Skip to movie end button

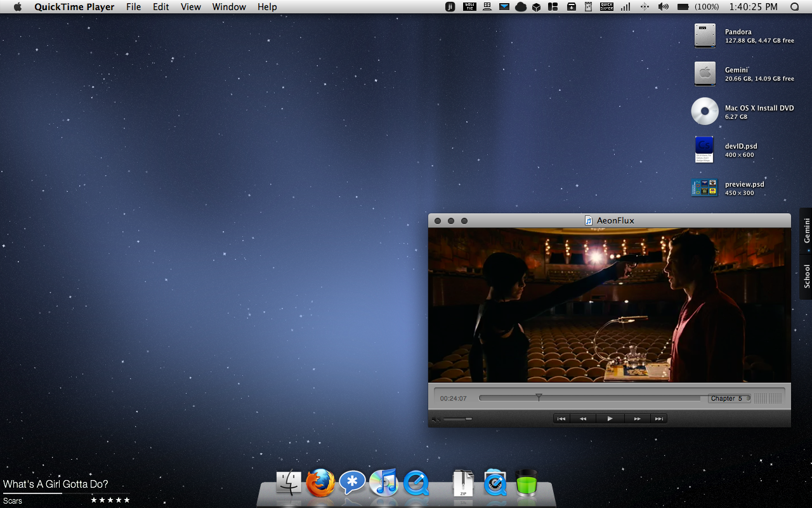tap(659, 418)
